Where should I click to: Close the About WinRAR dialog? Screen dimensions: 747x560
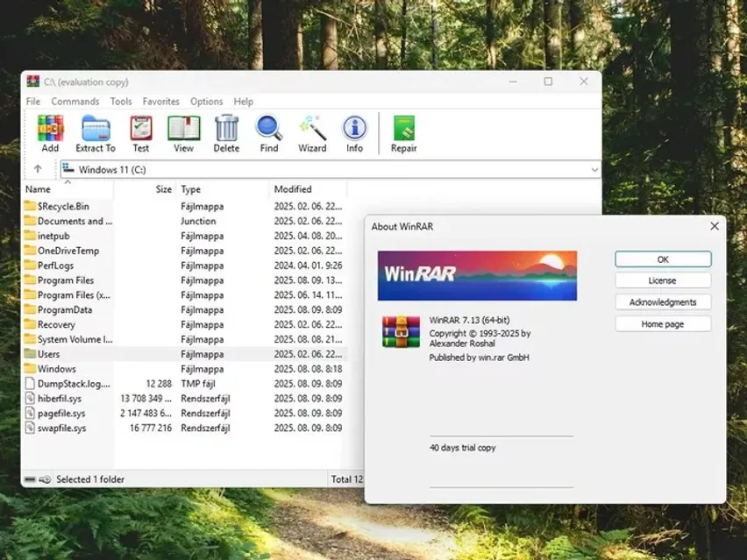(x=715, y=226)
